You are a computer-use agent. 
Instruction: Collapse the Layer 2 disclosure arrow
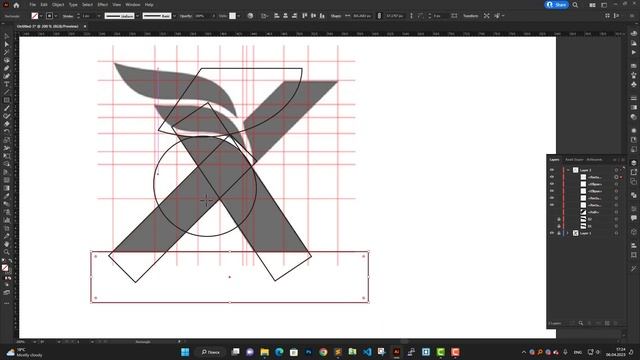coord(568,170)
